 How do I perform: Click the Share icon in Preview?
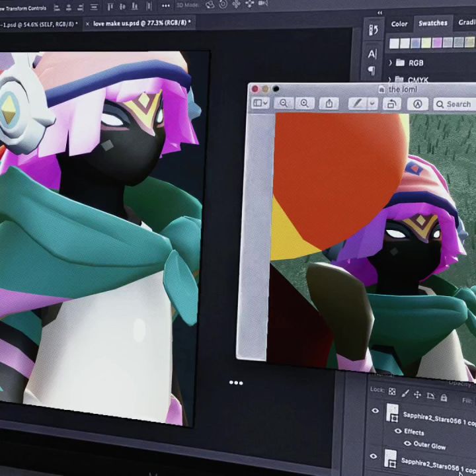coord(329,104)
